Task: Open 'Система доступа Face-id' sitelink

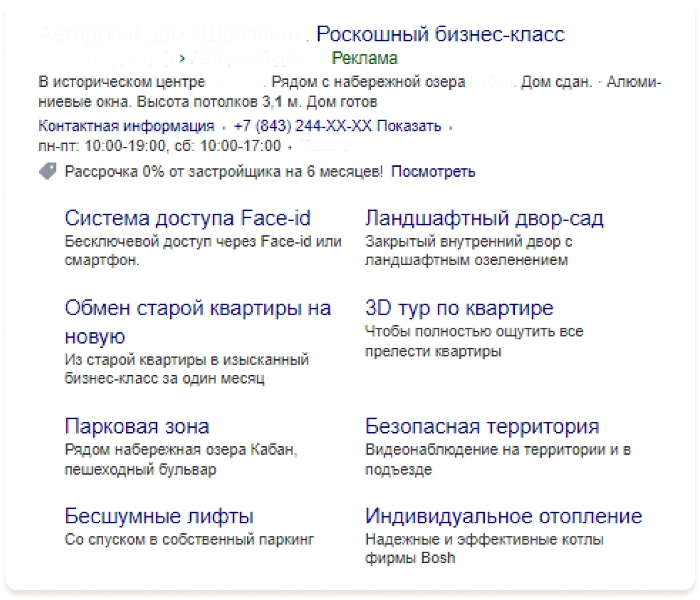Action: tap(187, 218)
